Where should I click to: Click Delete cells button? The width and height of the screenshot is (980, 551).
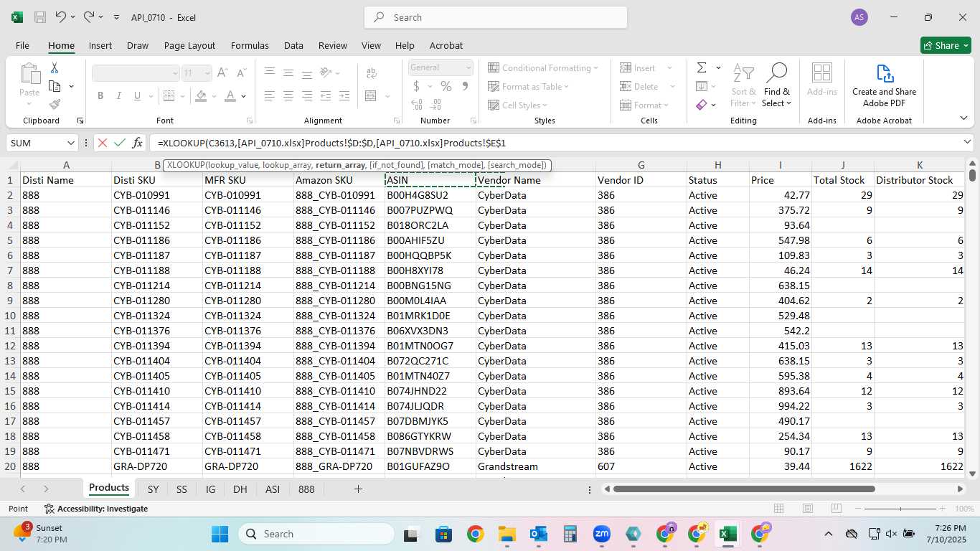[x=639, y=86]
